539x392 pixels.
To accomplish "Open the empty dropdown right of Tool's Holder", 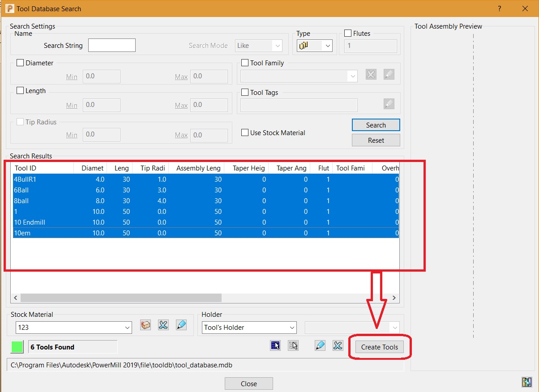I will pyautogui.click(x=352, y=328).
